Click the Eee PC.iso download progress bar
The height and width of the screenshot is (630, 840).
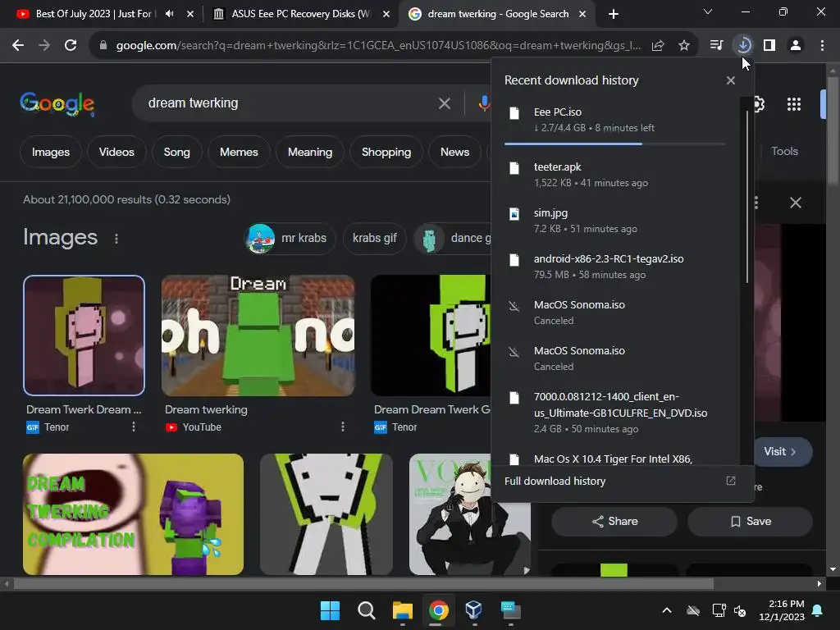pos(615,144)
